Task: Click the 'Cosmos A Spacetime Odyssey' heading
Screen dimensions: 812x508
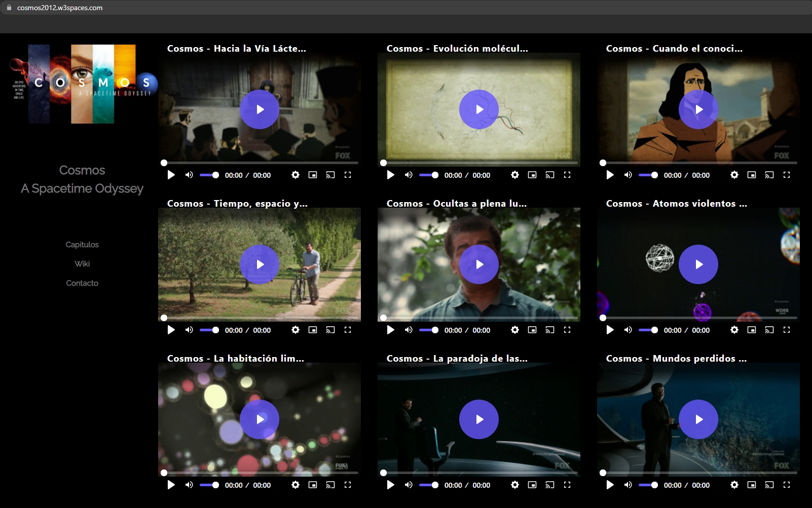Action: [82, 179]
